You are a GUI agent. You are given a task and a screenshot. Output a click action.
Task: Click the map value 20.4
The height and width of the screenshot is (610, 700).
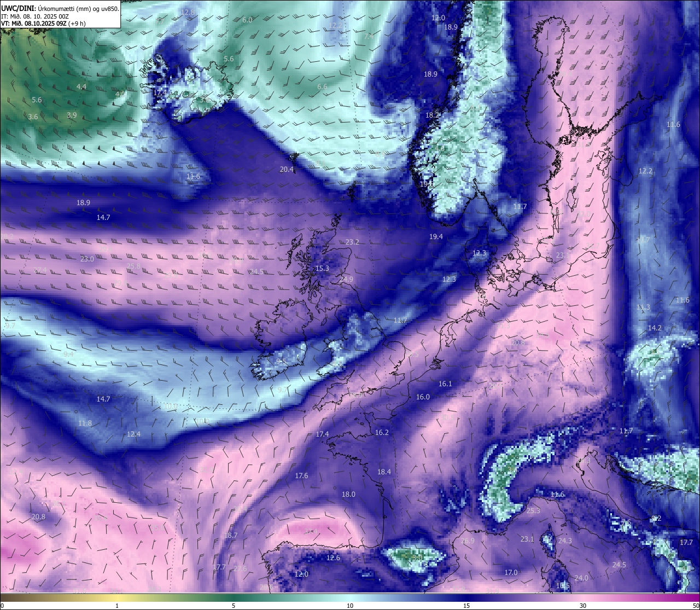pos(287,170)
